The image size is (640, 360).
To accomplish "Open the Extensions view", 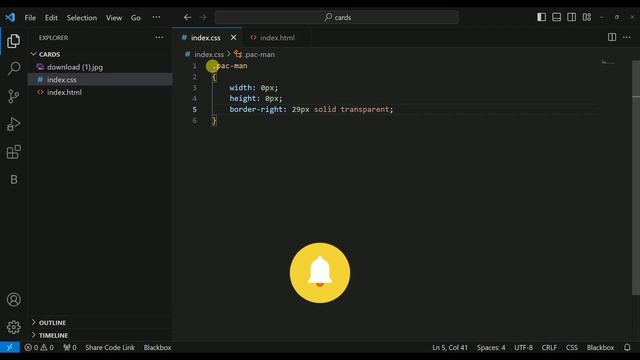I will 13,152.
